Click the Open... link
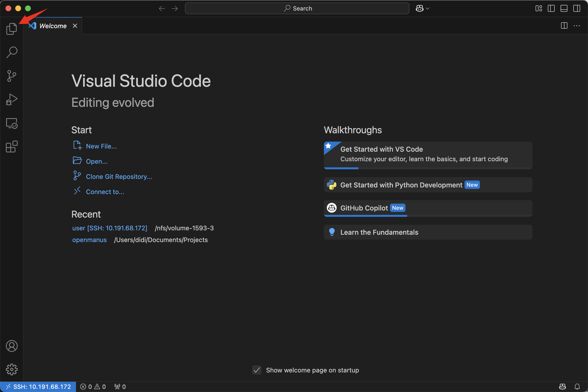This screenshot has width=588, height=392. [x=97, y=161]
